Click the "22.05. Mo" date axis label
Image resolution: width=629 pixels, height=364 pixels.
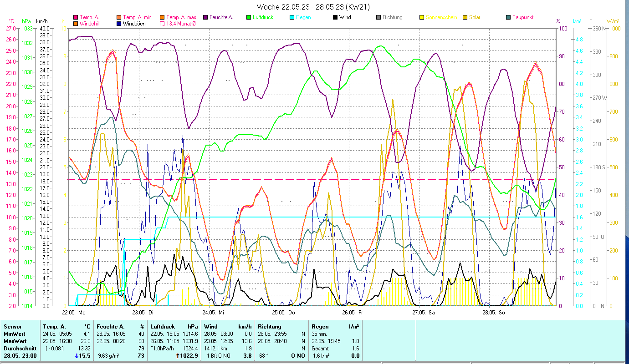74,313
